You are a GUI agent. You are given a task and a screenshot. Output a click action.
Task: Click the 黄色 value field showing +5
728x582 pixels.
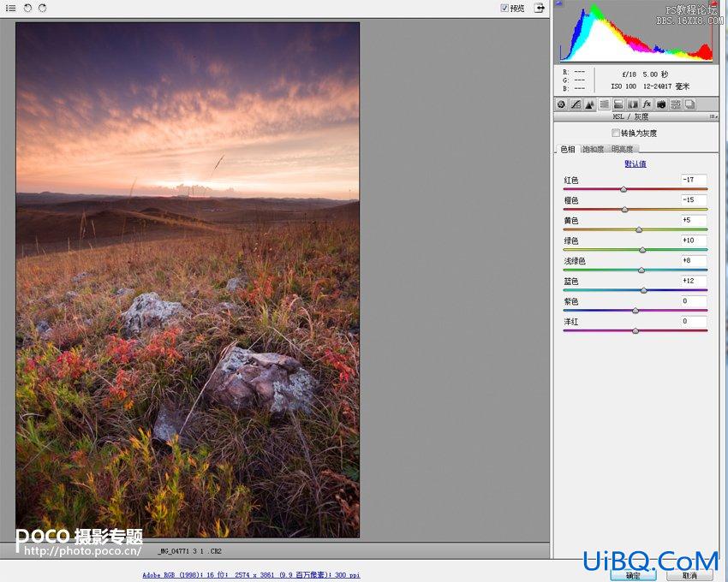click(694, 220)
